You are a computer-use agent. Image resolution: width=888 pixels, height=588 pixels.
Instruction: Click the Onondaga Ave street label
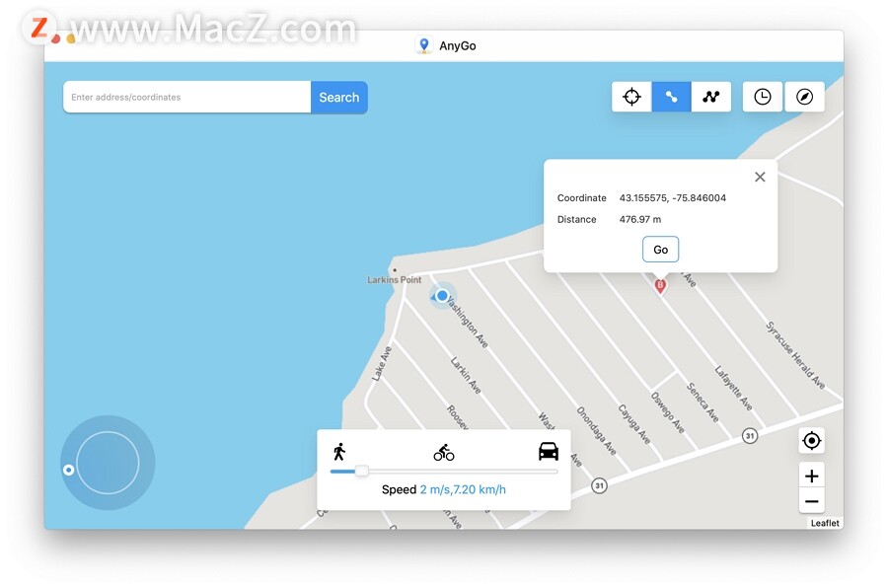pos(596,430)
